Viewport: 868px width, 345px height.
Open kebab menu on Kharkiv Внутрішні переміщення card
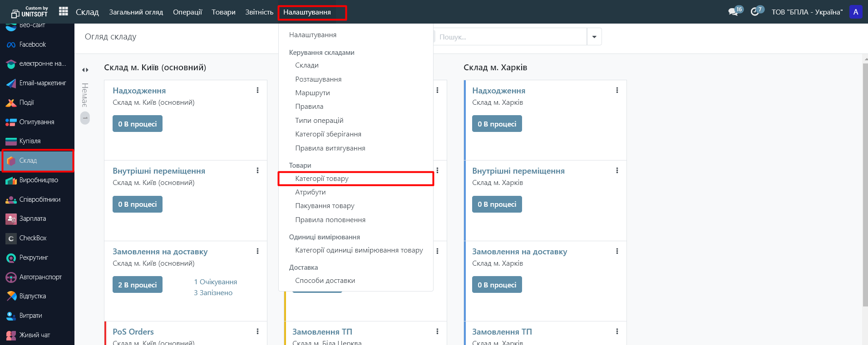[x=617, y=170]
